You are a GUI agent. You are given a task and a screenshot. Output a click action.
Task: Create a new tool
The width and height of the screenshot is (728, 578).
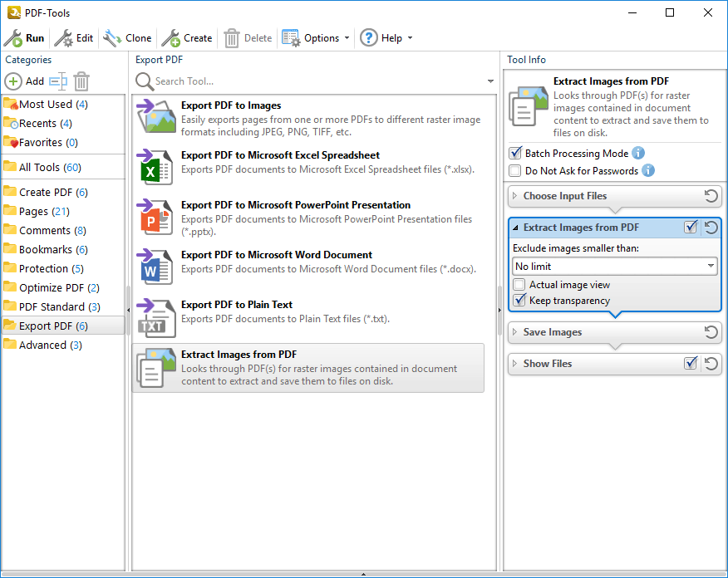[x=187, y=38]
